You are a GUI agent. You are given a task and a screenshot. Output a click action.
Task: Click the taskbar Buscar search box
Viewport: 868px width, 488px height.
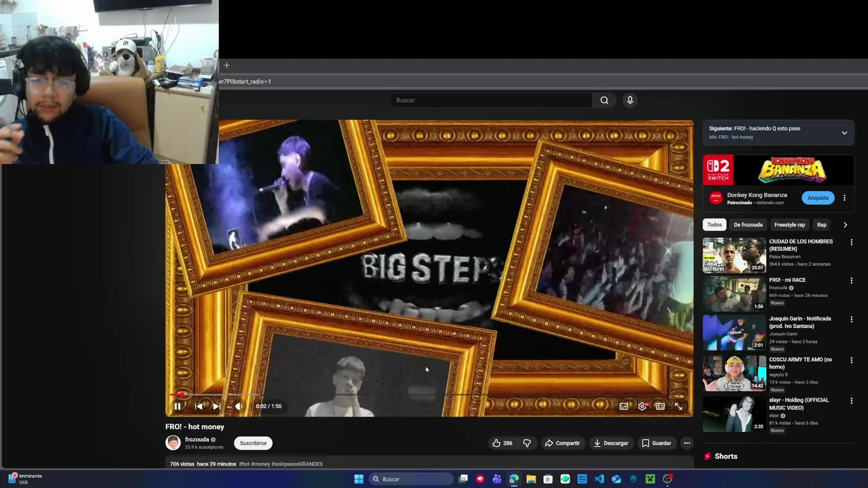click(412, 479)
